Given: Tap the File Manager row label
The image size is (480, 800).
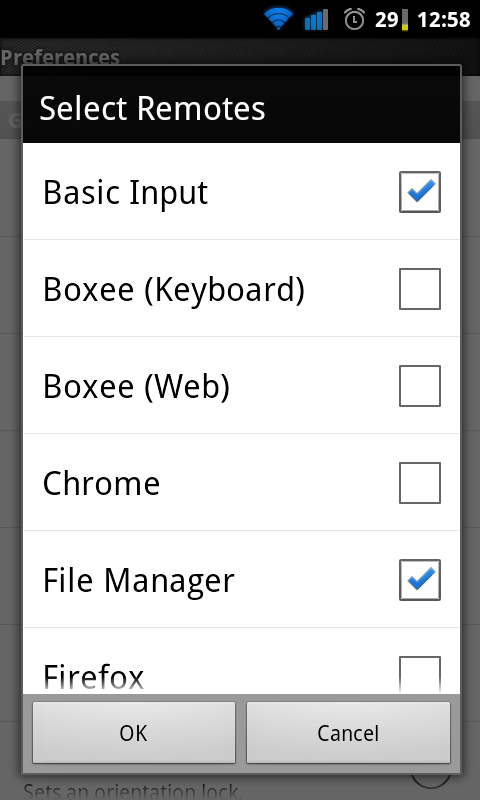Looking at the screenshot, I should click(138, 581).
